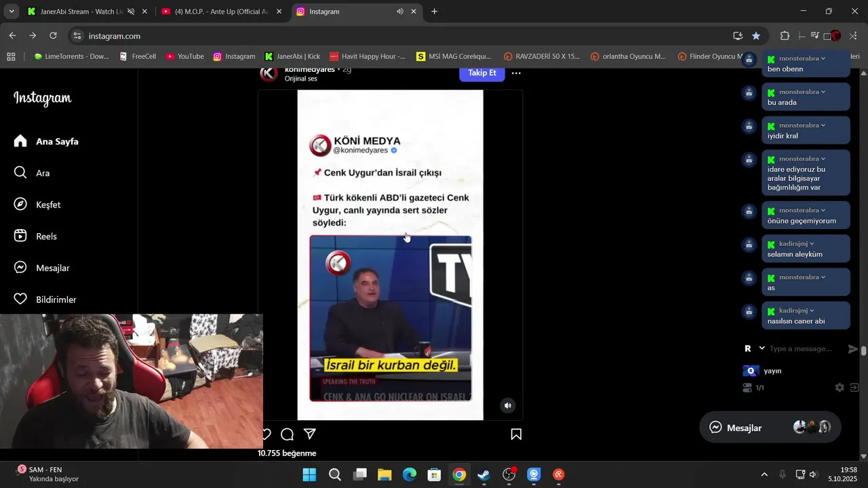Image resolution: width=868 pixels, height=488 pixels.
Task: Open FreeCell bookmark
Action: (x=137, y=56)
